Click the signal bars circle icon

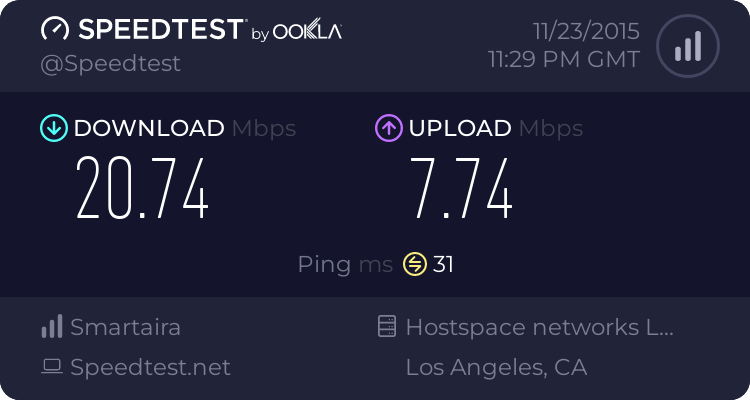(688, 46)
